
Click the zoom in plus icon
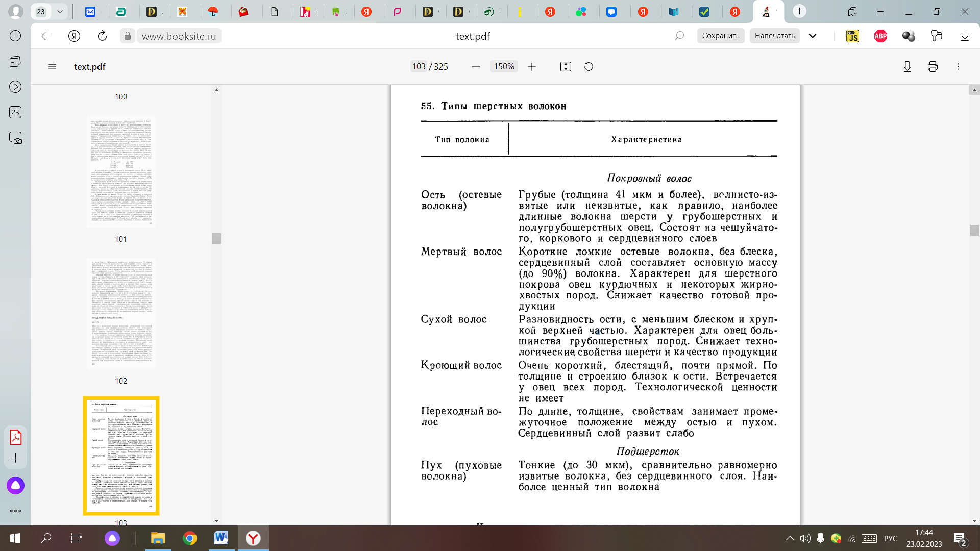pyautogui.click(x=532, y=67)
